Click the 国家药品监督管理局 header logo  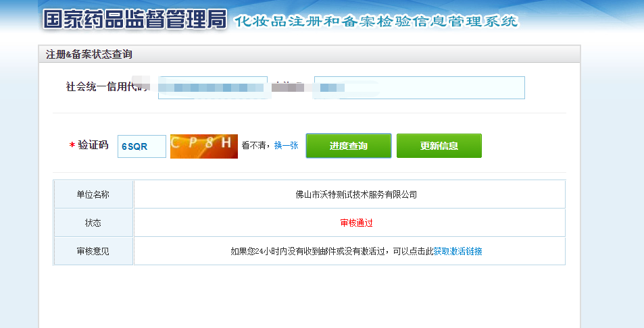coord(134,20)
